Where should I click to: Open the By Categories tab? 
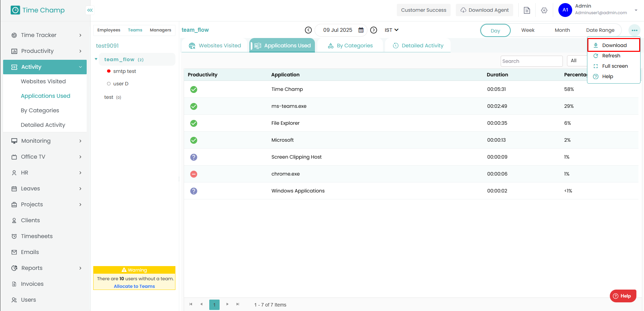click(x=350, y=46)
